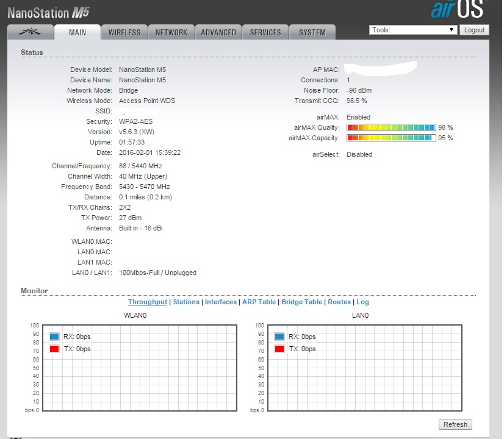
Task: Click the Status section heading
Action: 32,52
